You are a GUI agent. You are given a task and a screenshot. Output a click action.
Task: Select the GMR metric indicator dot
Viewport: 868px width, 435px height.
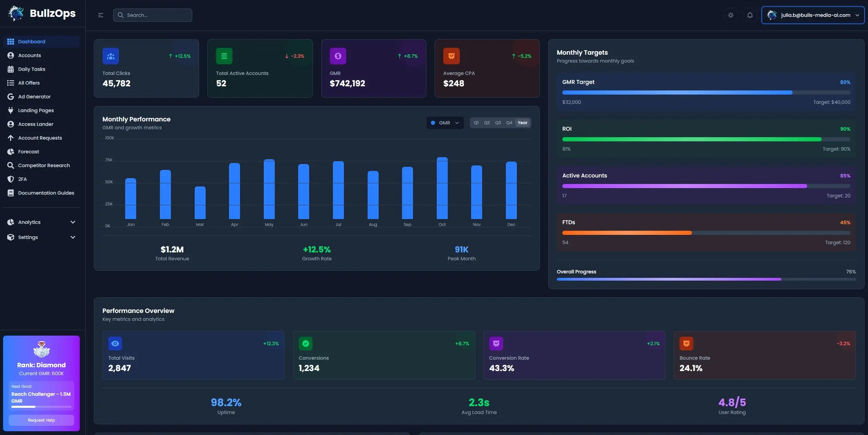[434, 123]
